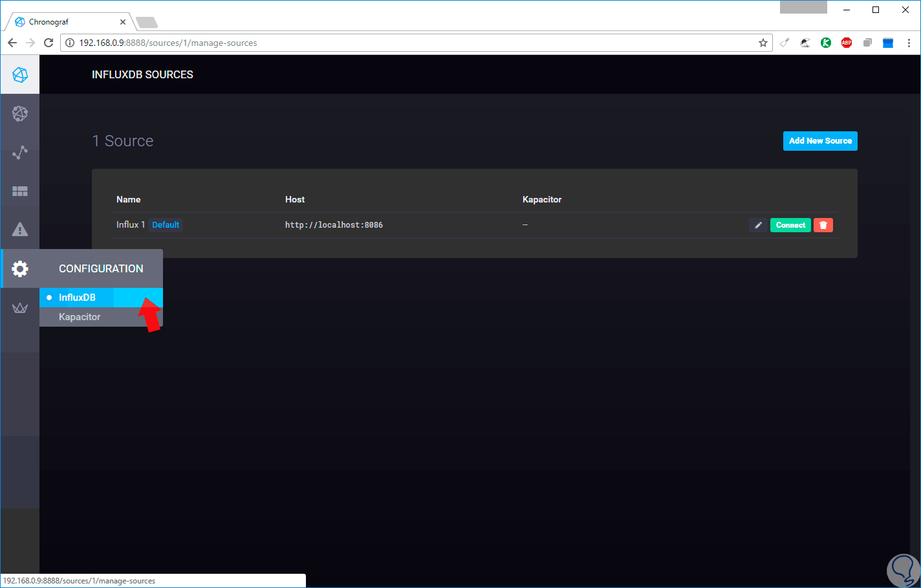Click the http://localhost:8086 host text
921x588 pixels.
pyautogui.click(x=334, y=225)
